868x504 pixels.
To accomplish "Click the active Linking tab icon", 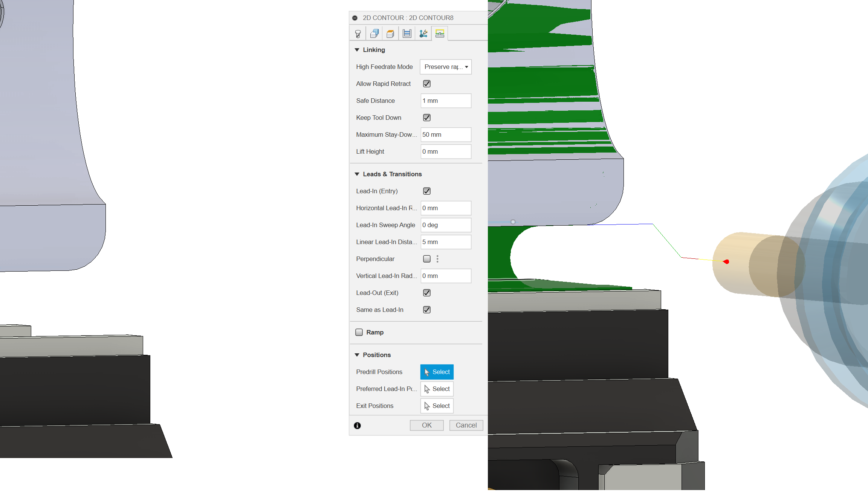I will pos(440,33).
